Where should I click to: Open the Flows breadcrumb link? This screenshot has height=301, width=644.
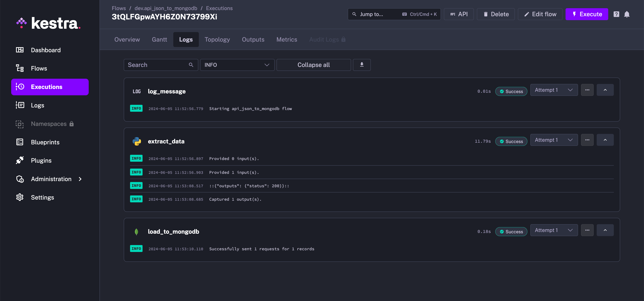(x=119, y=8)
